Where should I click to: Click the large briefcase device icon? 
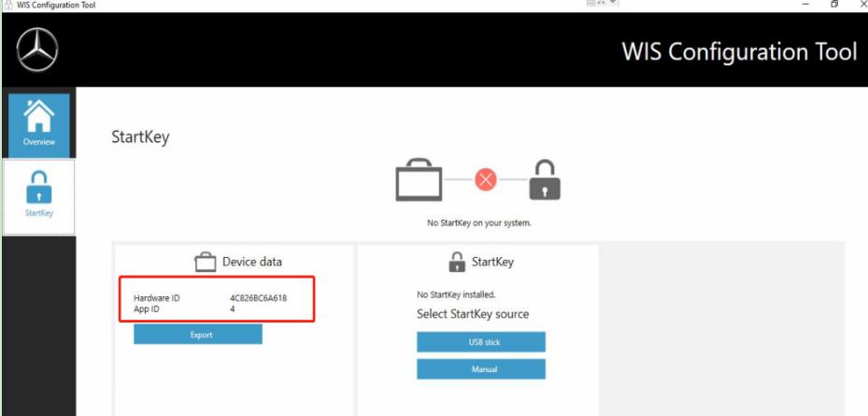point(419,180)
